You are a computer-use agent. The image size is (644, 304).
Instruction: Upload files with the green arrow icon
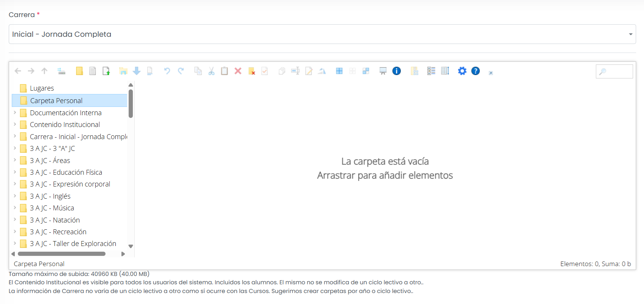pos(106,71)
